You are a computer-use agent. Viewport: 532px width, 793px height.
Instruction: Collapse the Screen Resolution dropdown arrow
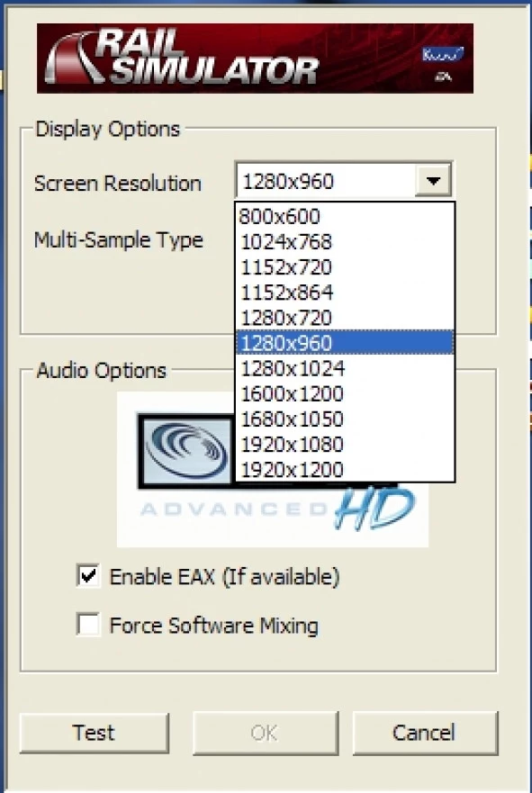433,181
